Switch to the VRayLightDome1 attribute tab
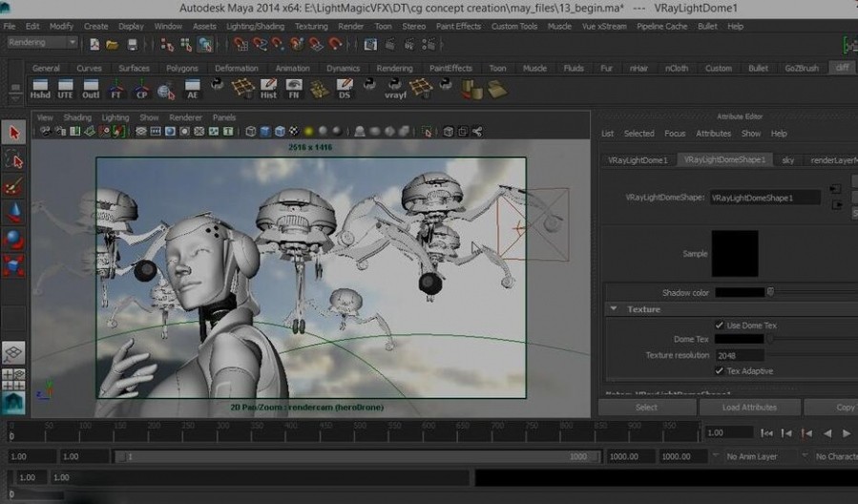Viewport: 858px width, 504px height. tap(638, 160)
